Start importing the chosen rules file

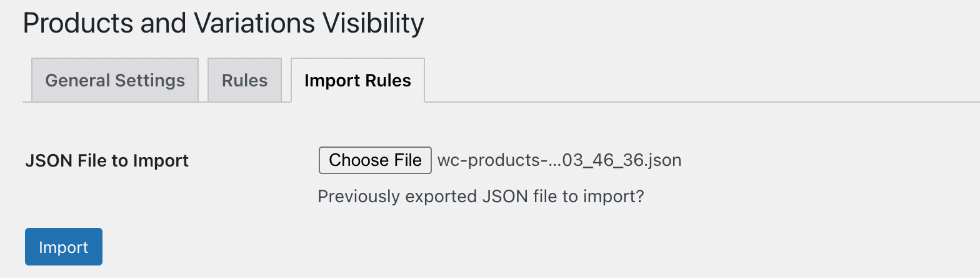63,247
